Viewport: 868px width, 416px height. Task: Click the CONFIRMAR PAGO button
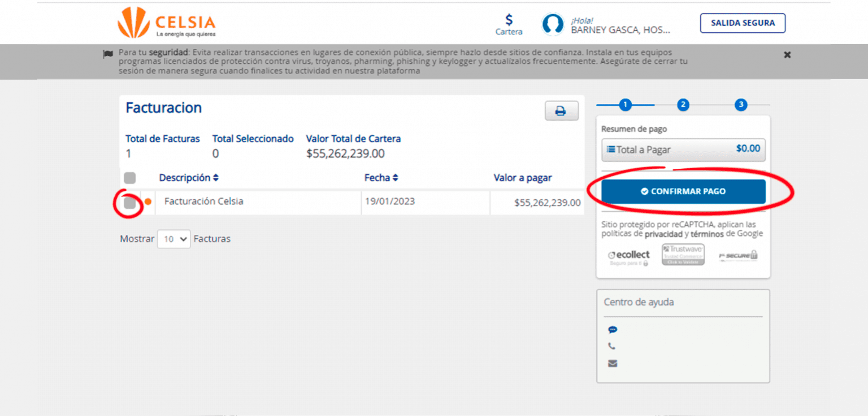pos(683,191)
